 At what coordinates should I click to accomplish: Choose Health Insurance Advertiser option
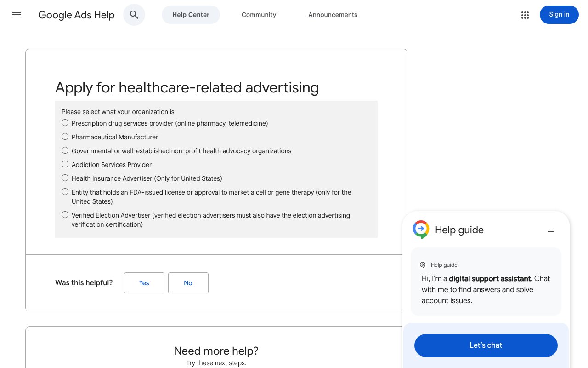(x=65, y=178)
